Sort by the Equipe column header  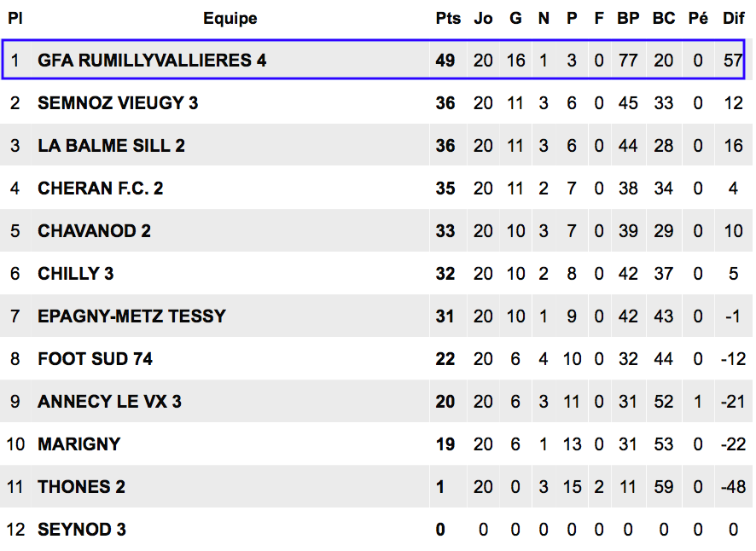pos(230,18)
